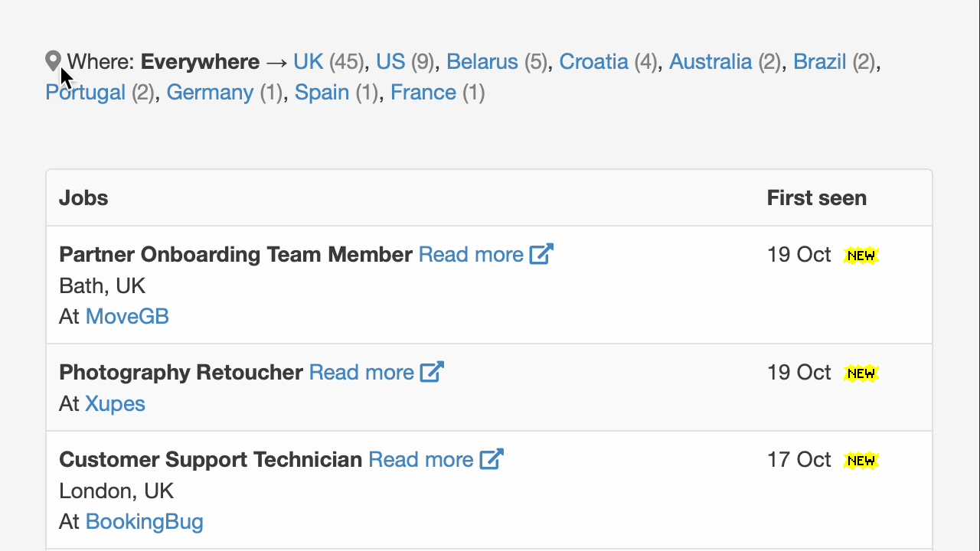Click external link icon for Customer Support Technician

[492, 459]
